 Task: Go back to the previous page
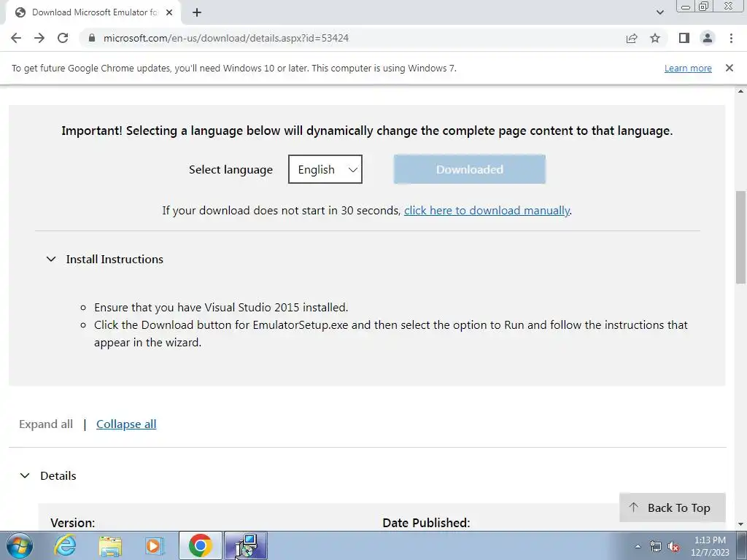point(16,38)
